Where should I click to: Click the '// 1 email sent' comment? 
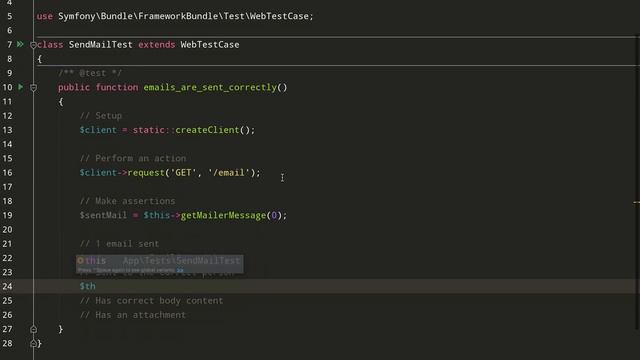tap(119, 244)
